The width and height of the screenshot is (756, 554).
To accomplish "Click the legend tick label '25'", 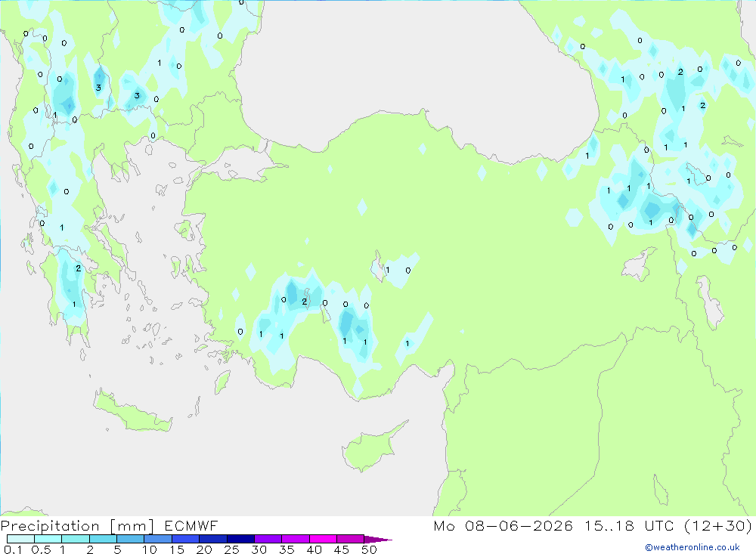I will click(x=231, y=549).
